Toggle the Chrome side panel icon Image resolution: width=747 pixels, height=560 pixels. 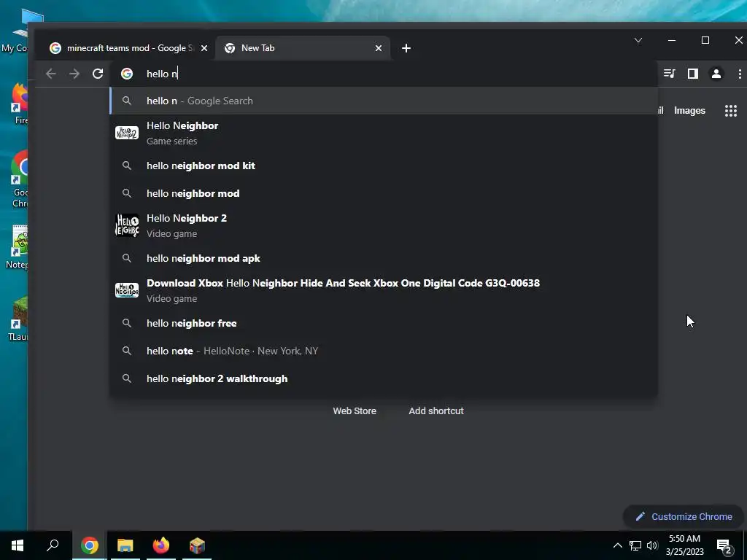point(693,74)
